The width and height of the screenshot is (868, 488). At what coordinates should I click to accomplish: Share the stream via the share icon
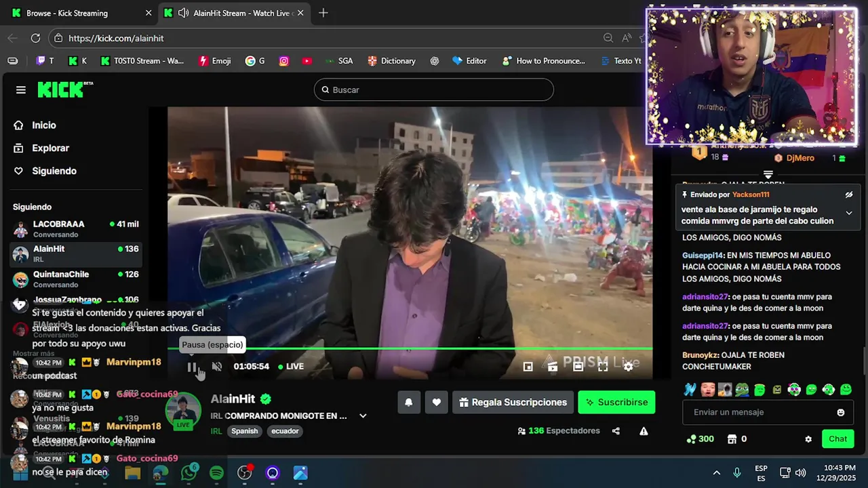(x=616, y=431)
